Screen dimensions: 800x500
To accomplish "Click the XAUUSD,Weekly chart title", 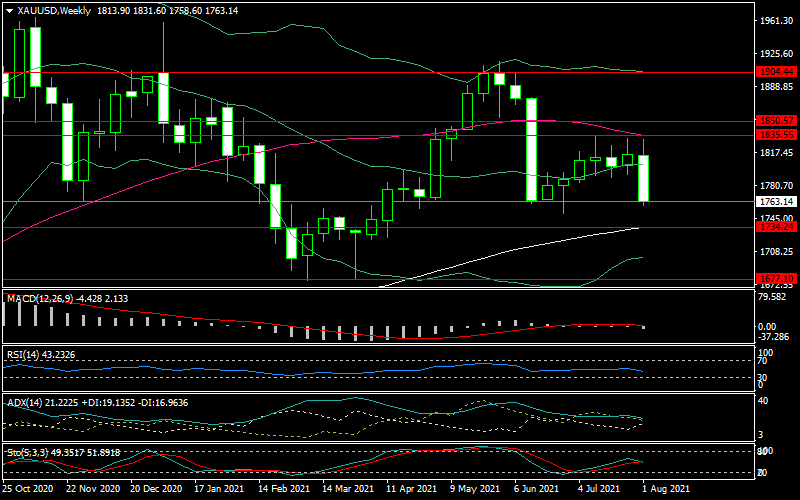I will click(54, 11).
